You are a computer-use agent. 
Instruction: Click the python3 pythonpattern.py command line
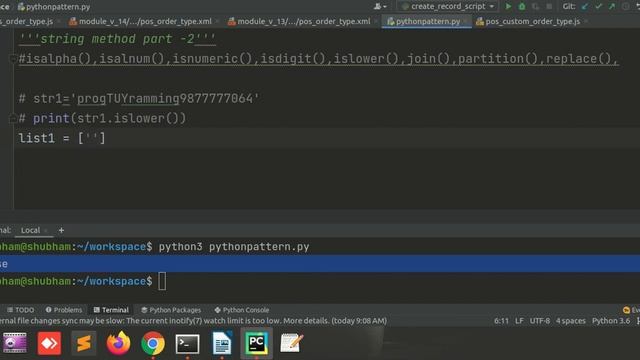(x=234, y=247)
